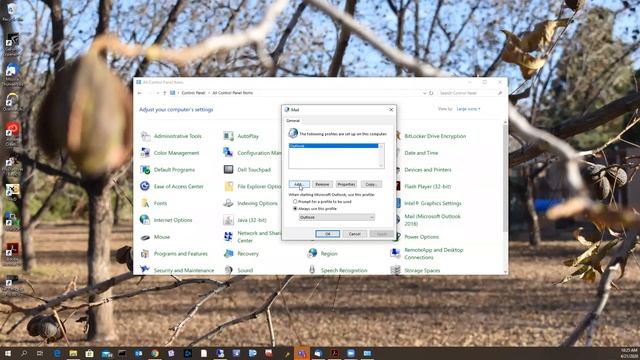Select the Outlook profile in the list
Viewport: 640px width, 360px height.
pyautogui.click(x=333, y=146)
